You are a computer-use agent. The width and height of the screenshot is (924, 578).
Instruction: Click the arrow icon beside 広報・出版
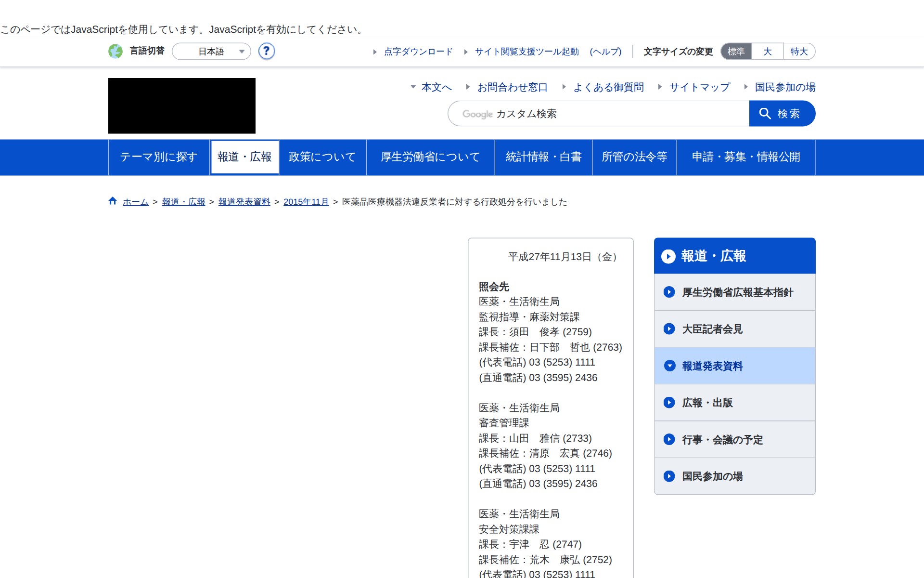pos(669,403)
